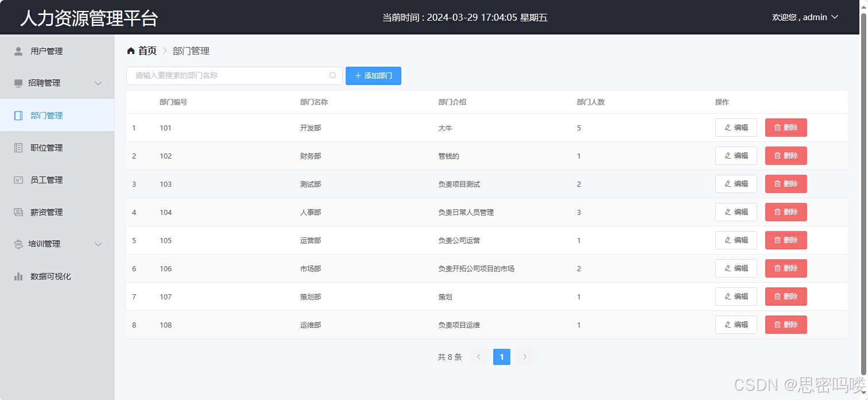The height and width of the screenshot is (400, 868).
Task: Click the user icon beside 用户管理
Action: pos(18,51)
